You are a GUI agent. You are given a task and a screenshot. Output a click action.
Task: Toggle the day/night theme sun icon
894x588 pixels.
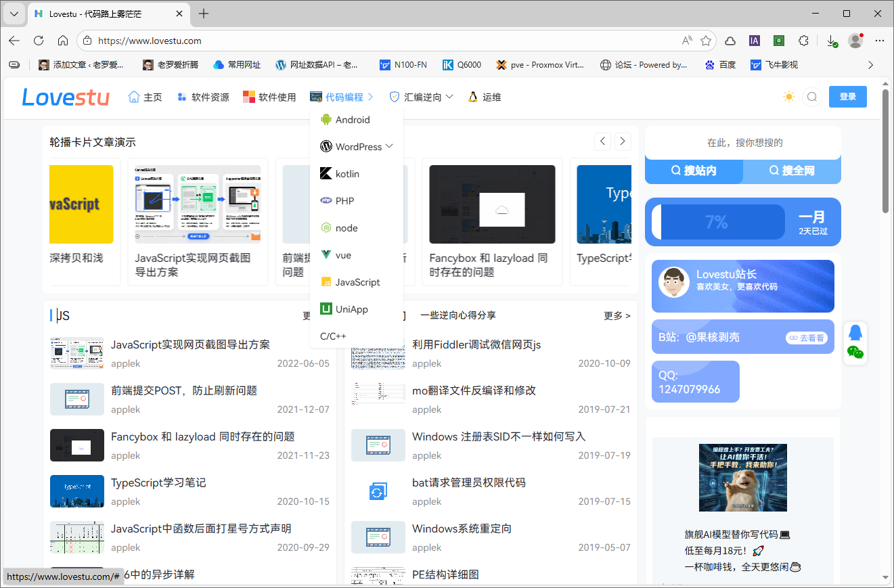[788, 97]
